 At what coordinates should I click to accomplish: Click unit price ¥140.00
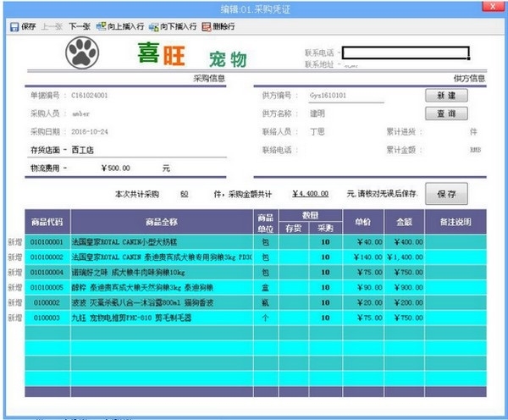(368, 257)
